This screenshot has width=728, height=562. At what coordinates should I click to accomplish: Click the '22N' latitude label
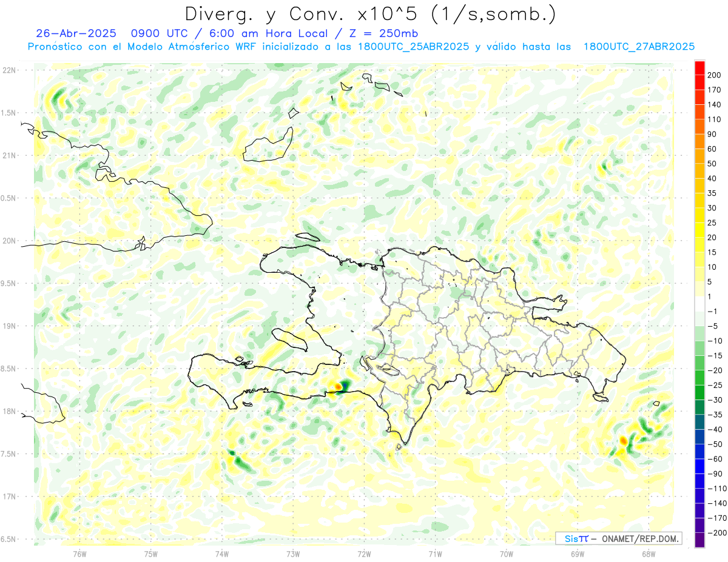click(9, 70)
